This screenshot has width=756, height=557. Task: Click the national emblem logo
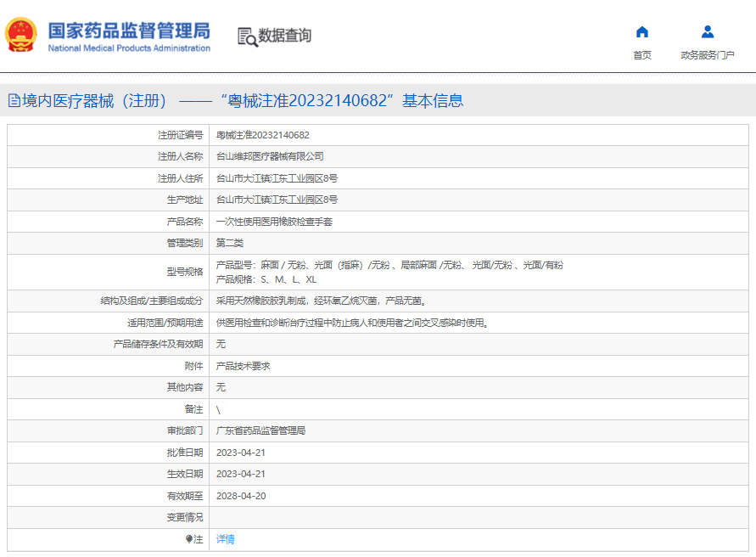[20, 35]
